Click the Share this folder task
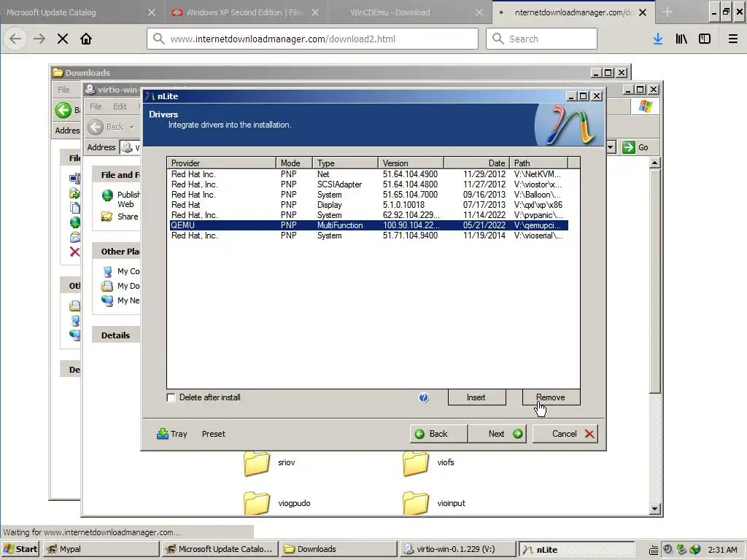The width and height of the screenshot is (747, 560). tap(120, 217)
